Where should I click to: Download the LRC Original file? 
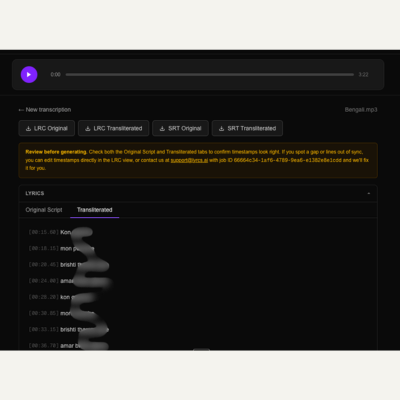[x=47, y=128]
